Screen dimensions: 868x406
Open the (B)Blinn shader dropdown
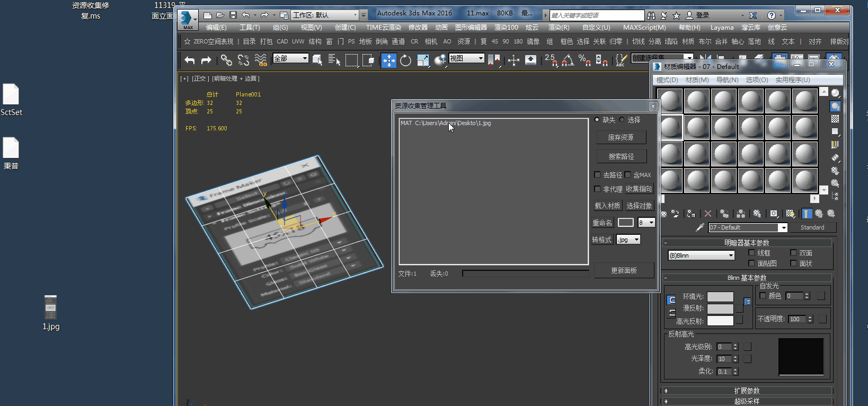(x=701, y=255)
